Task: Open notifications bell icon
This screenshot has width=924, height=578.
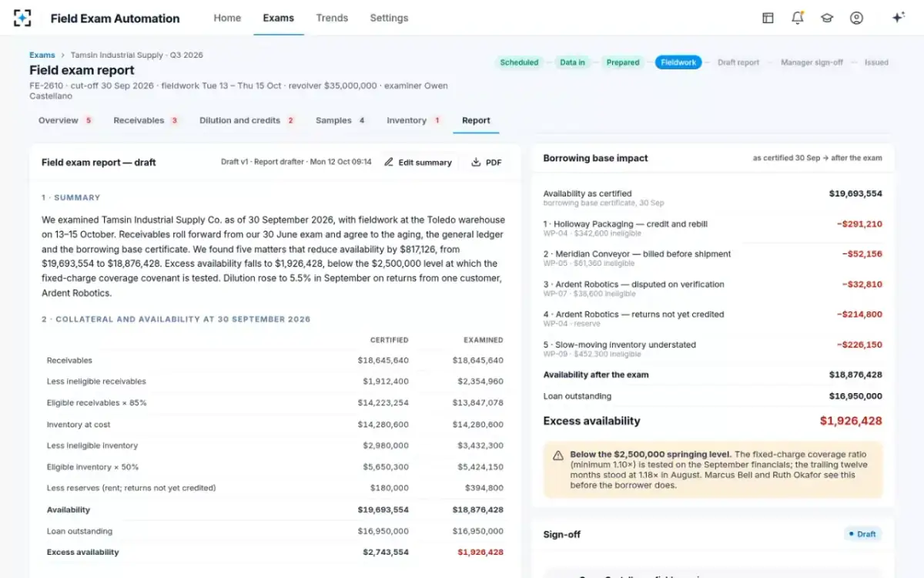Action: [x=798, y=18]
